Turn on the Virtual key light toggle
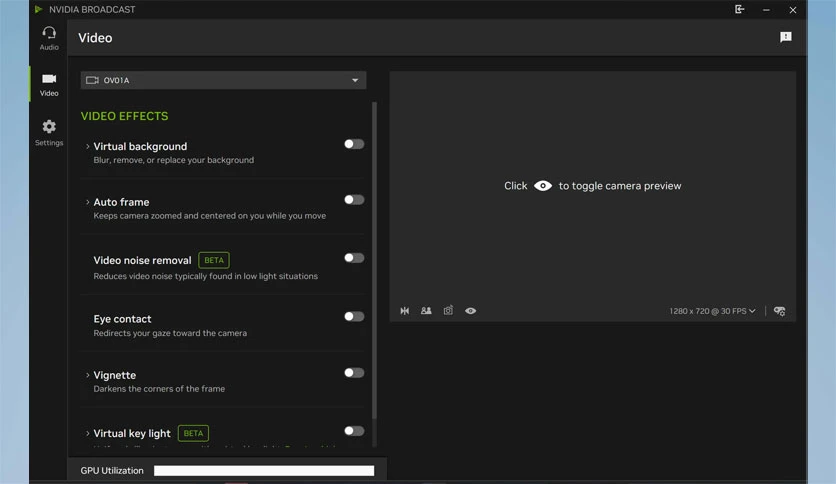This screenshot has height=484, width=836. click(354, 431)
